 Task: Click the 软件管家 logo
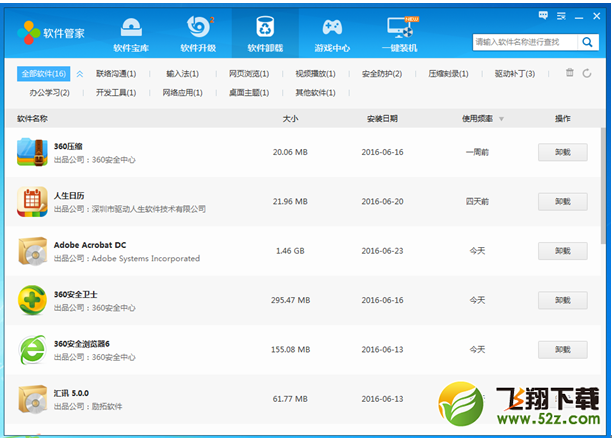51,33
